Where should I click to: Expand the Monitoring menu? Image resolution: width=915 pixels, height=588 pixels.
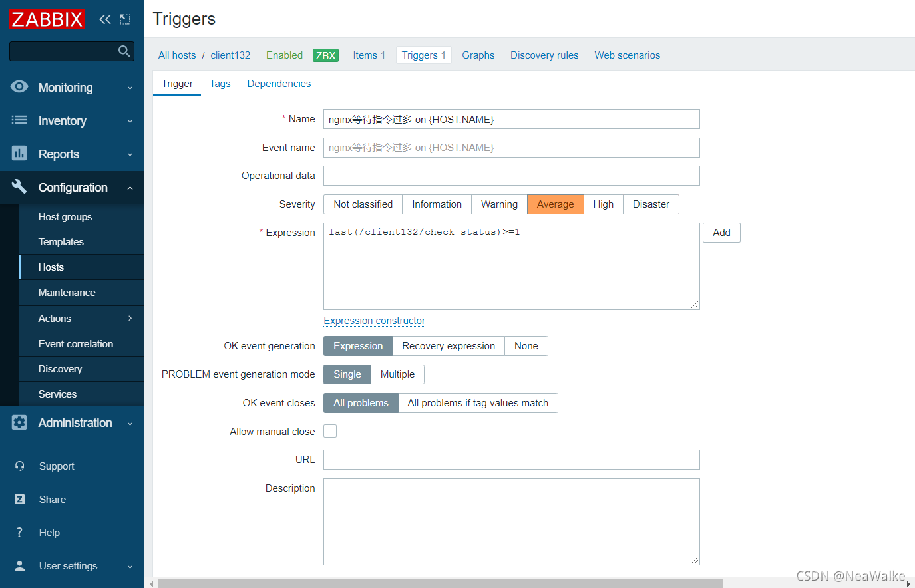(x=72, y=88)
